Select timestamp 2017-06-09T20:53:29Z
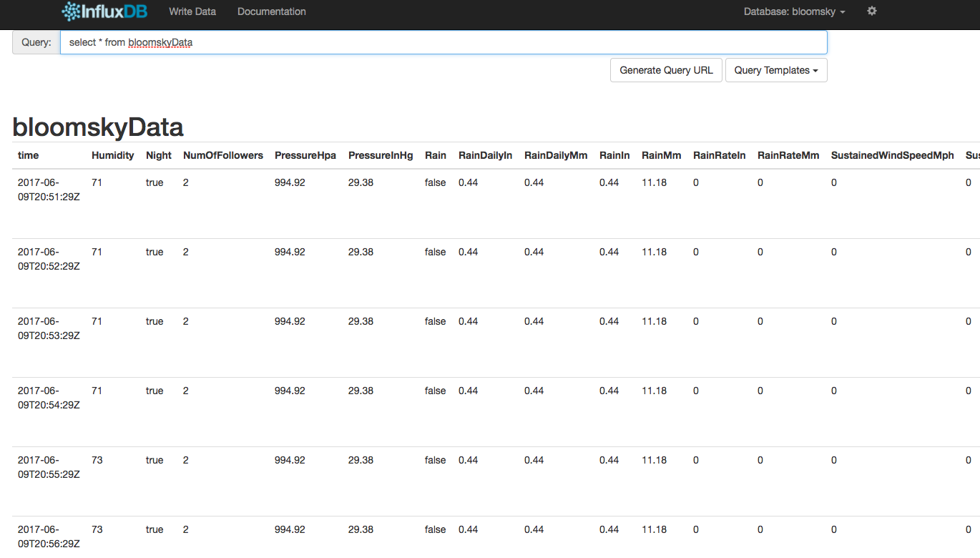Image resolution: width=980 pixels, height=558 pixels. pyautogui.click(x=49, y=328)
